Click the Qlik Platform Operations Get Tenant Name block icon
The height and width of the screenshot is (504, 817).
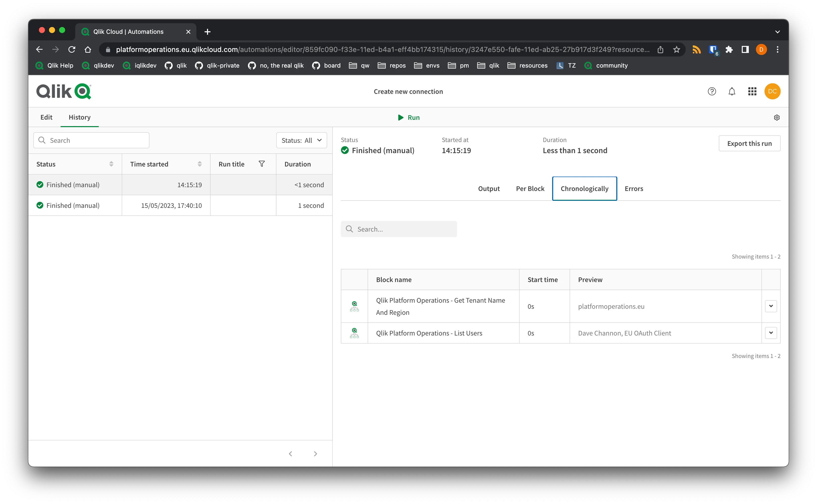click(354, 306)
